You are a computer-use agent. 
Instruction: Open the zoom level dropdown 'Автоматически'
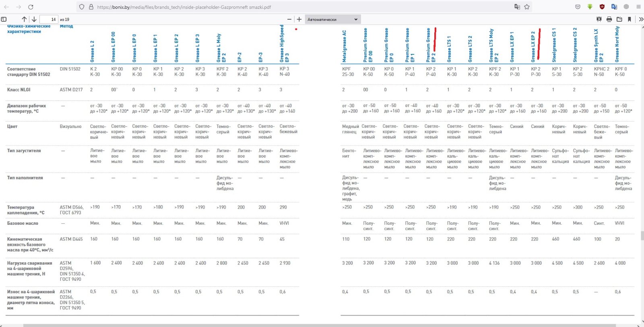pos(332,19)
